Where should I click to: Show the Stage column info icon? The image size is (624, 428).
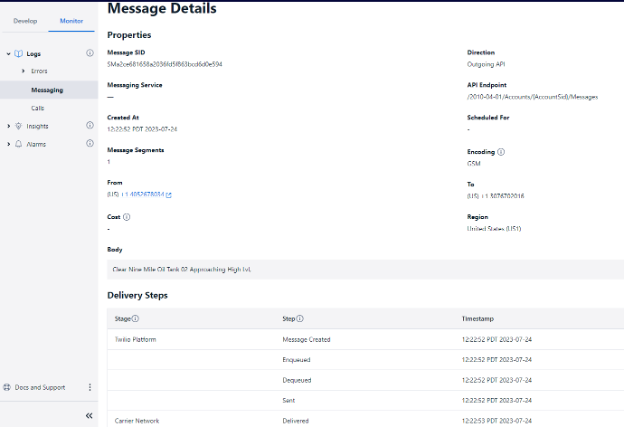[x=135, y=319]
